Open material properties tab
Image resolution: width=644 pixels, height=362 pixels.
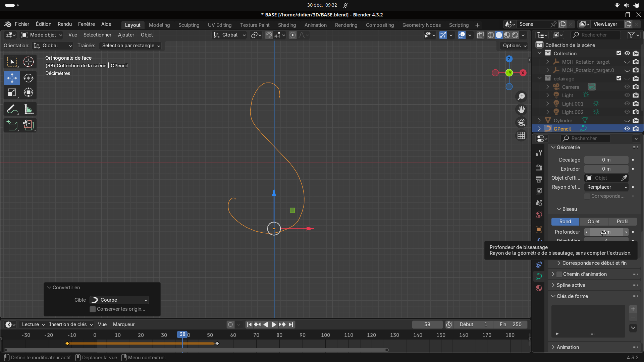[539, 288]
